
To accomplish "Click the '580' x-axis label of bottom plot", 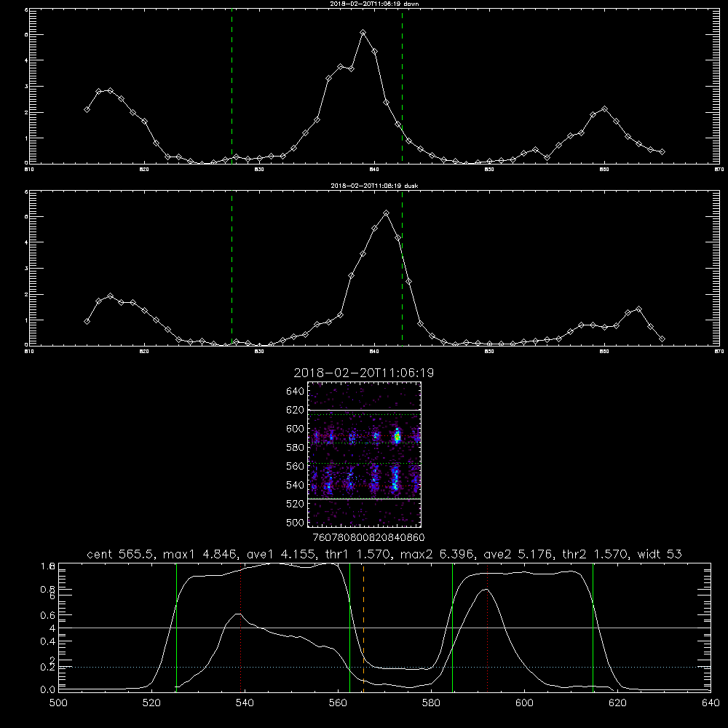I will (431, 703).
